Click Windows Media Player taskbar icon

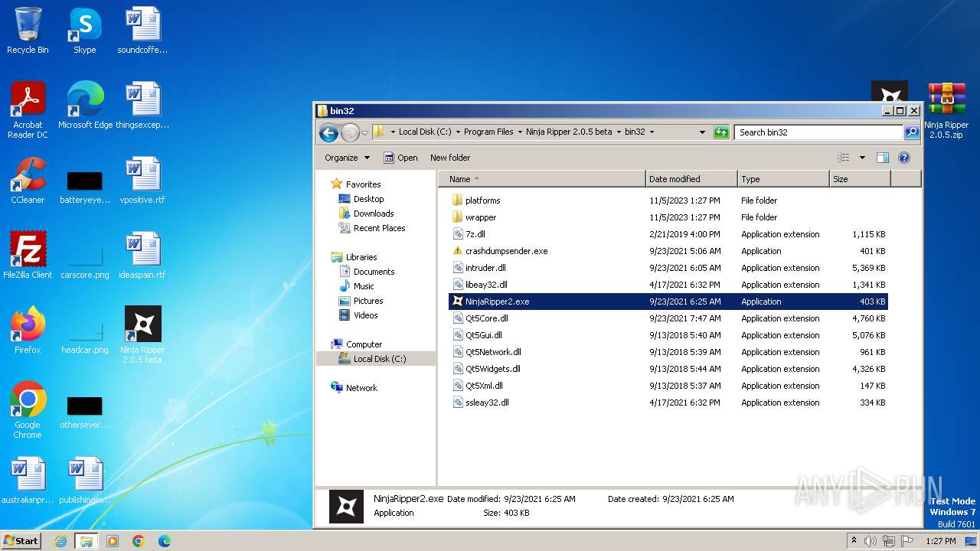(x=113, y=541)
